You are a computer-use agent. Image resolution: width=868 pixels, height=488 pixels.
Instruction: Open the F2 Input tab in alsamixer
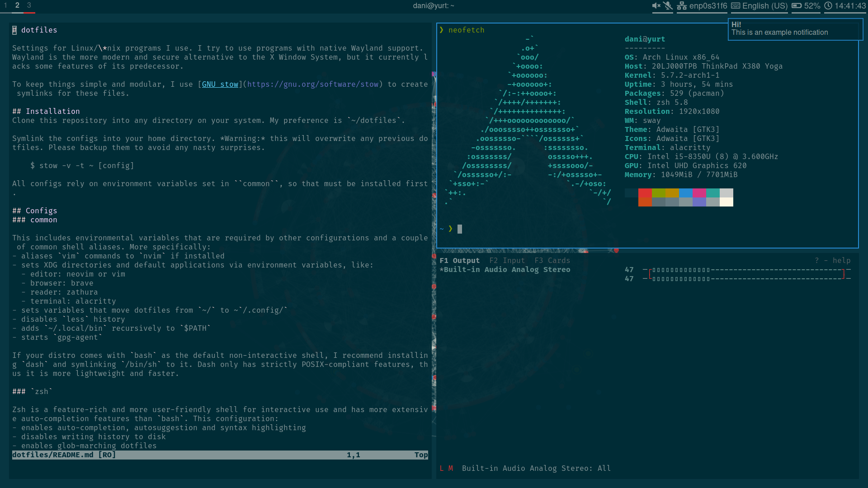click(507, 261)
